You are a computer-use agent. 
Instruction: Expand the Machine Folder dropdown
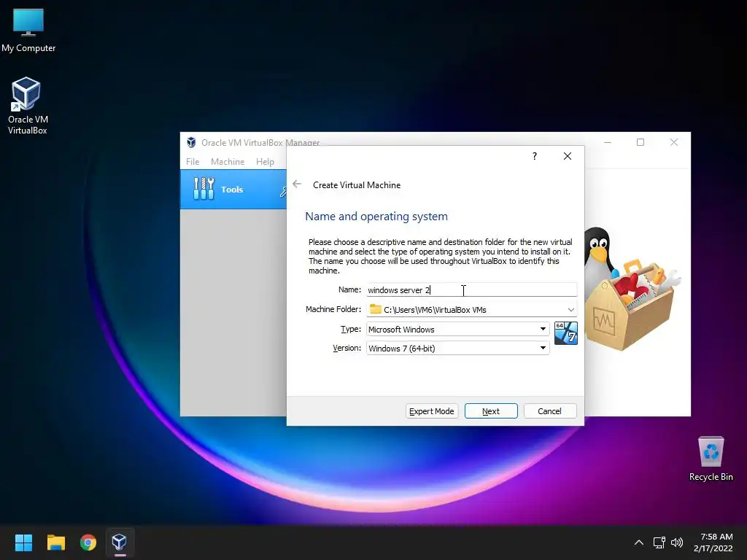point(570,309)
